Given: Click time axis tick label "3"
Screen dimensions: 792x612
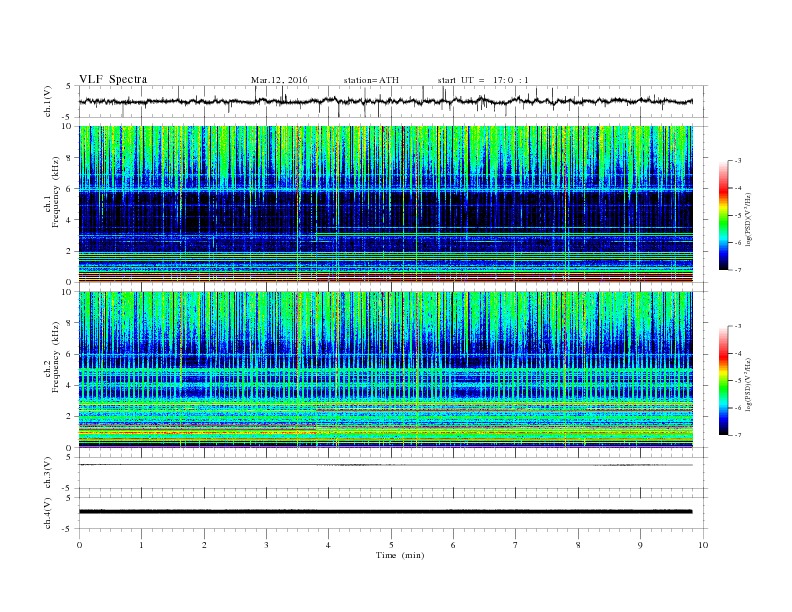Looking at the screenshot, I should (267, 545).
